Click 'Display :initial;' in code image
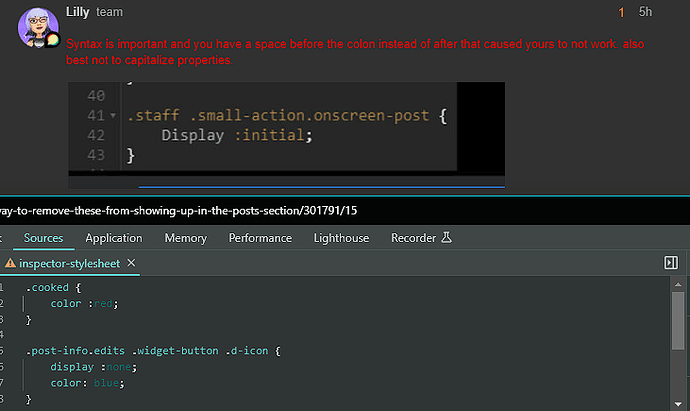The image size is (690, 411). tap(237, 135)
